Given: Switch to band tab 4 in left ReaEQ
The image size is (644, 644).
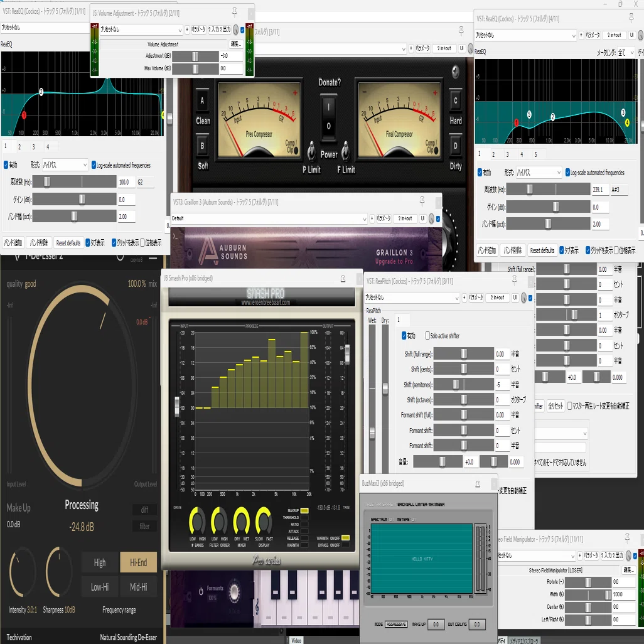Looking at the screenshot, I should (48, 147).
